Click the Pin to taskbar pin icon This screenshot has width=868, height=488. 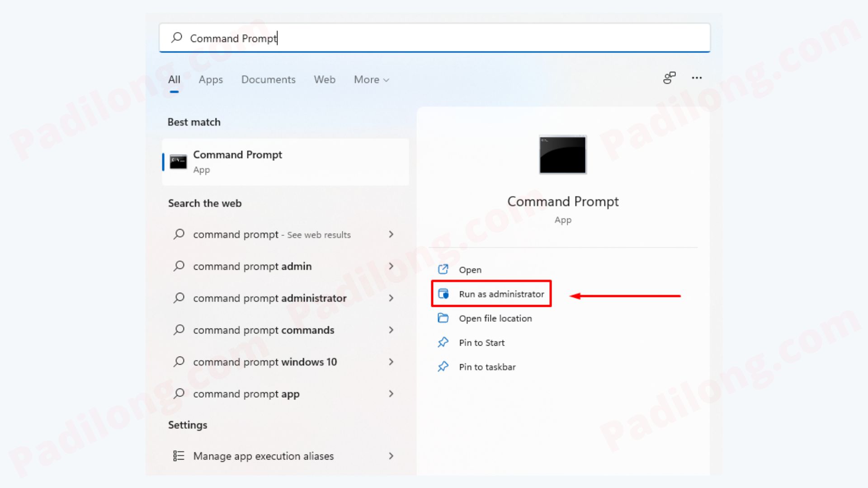[443, 366]
